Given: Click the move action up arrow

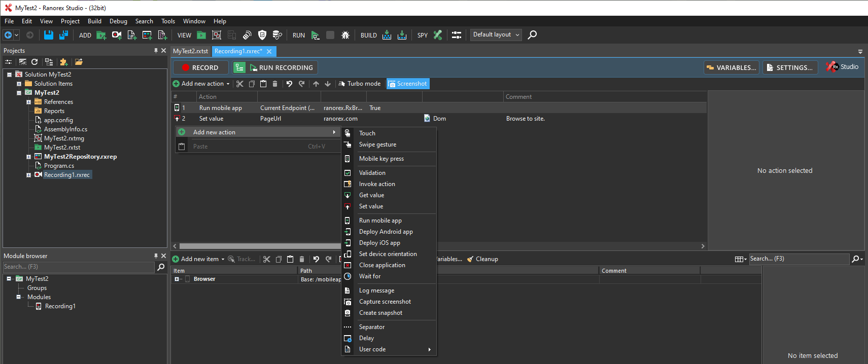Looking at the screenshot, I should (316, 84).
